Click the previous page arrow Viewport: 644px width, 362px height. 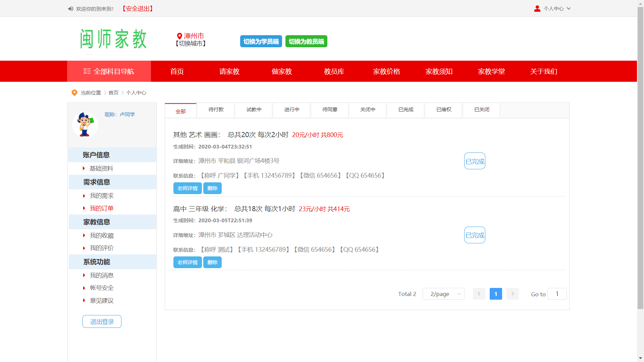point(479,294)
